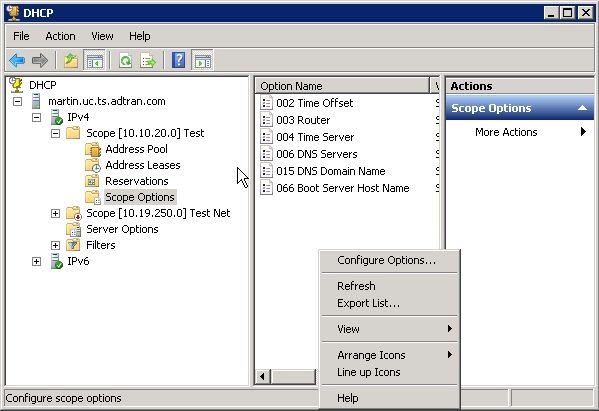The width and height of the screenshot is (599, 411).
Task: Click the Back arrow toolbar icon
Action: coord(17,60)
